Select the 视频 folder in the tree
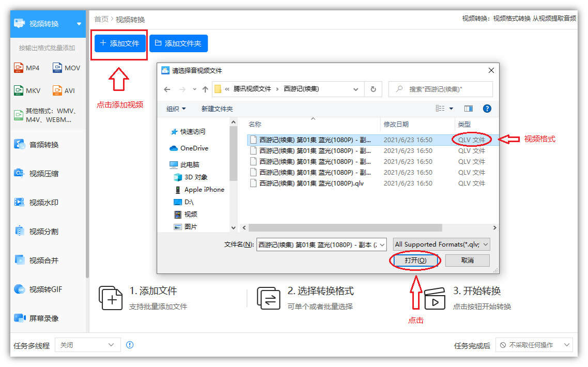This screenshot has height=367, width=588. [x=185, y=215]
